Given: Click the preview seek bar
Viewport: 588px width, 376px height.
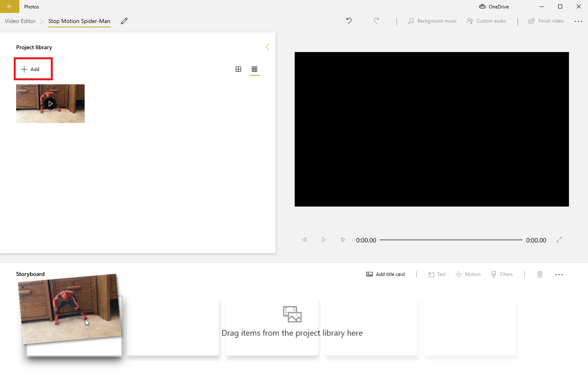Looking at the screenshot, I should coord(451,240).
